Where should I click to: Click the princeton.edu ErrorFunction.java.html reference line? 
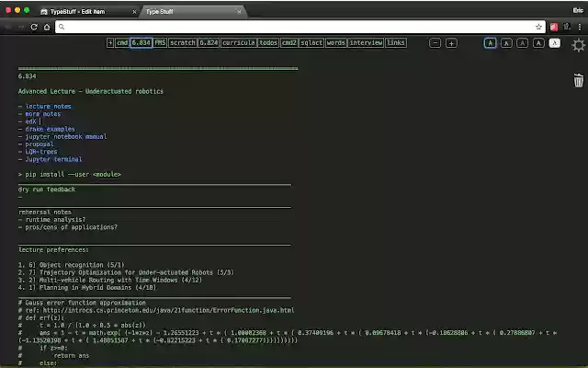[x=156, y=310]
